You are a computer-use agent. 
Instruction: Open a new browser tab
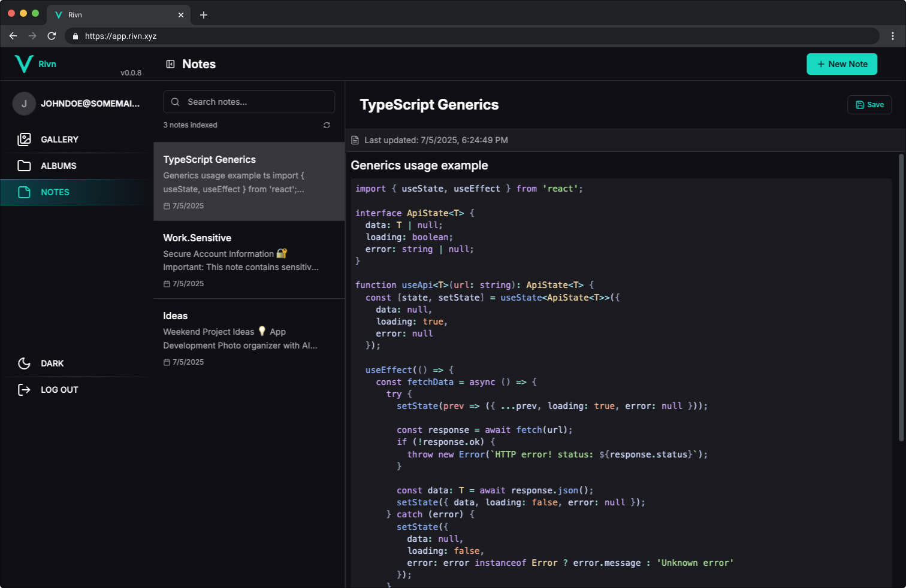[204, 15]
